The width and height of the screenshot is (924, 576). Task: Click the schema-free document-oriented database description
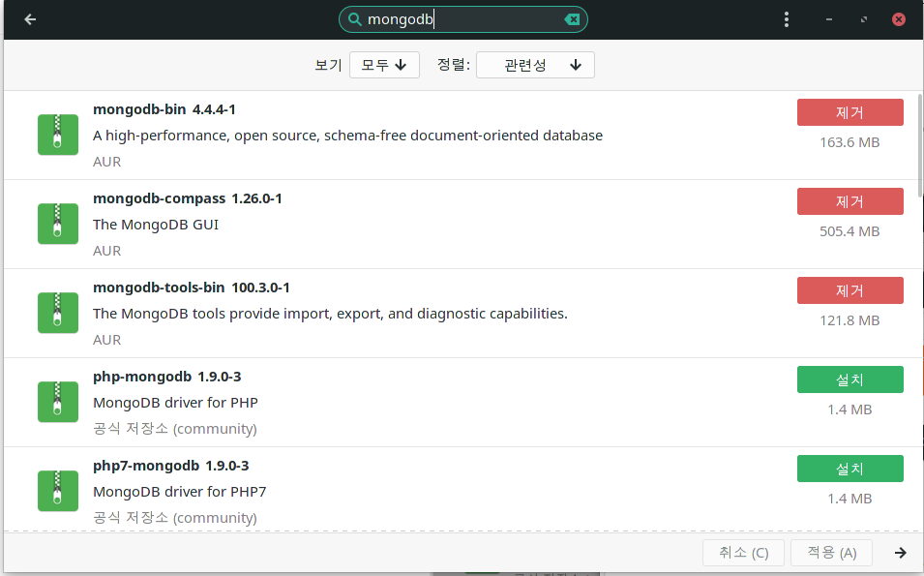347,136
